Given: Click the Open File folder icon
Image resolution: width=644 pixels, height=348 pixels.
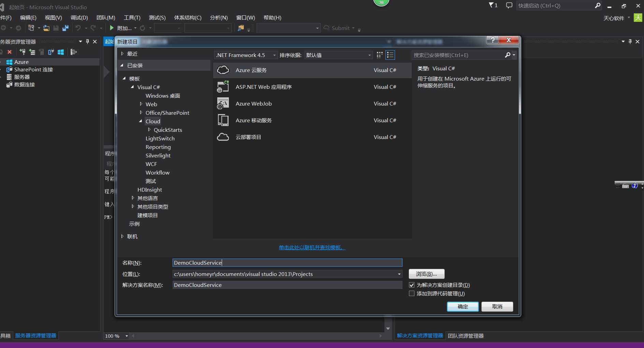Looking at the screenshot, I should click(x=46, y=28).
